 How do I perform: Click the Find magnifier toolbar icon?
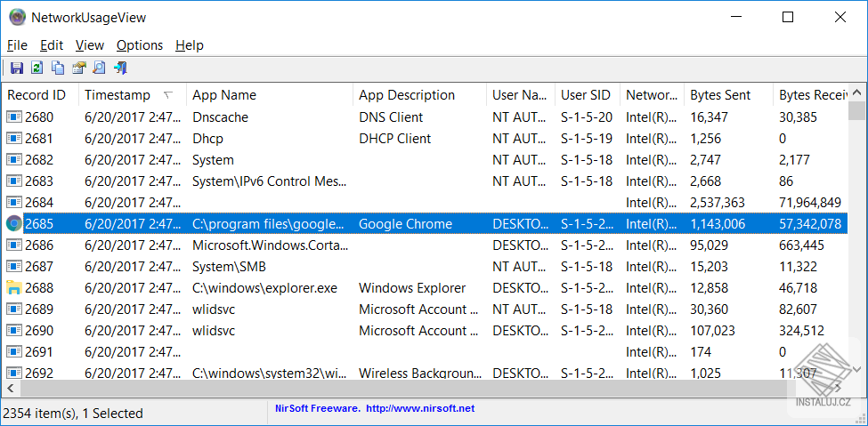pos(99,68)
